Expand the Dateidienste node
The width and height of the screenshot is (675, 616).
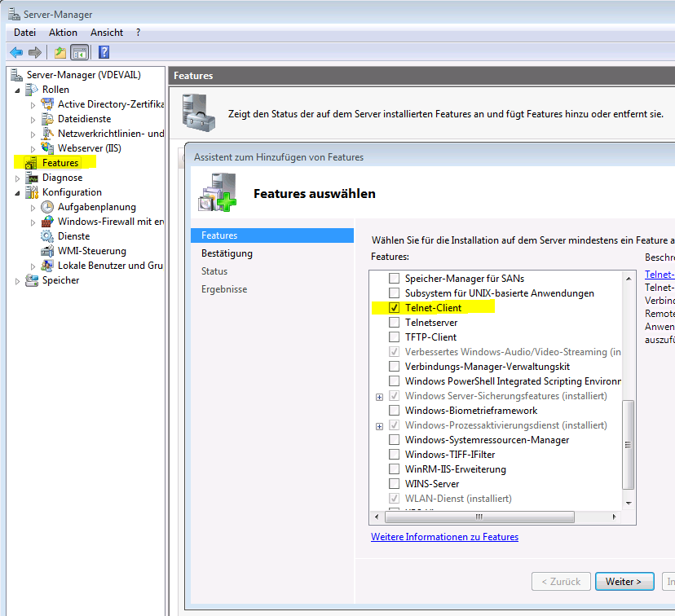[33, 120]
